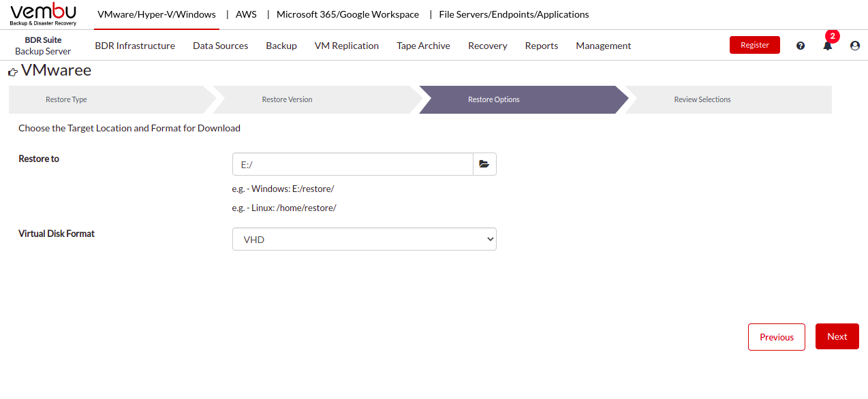Screen dimensions: 868x399
Task: Jump to the Restore Version step
Action: (287, 99)
